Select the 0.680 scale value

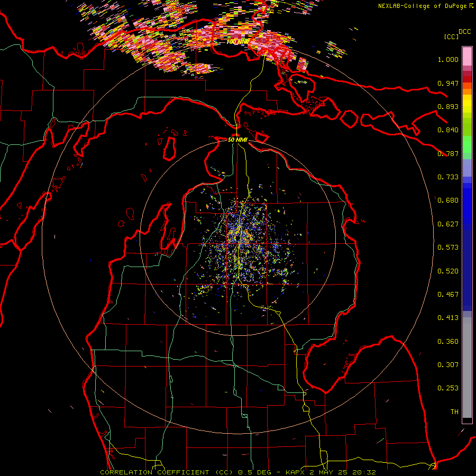pos(448,200)
